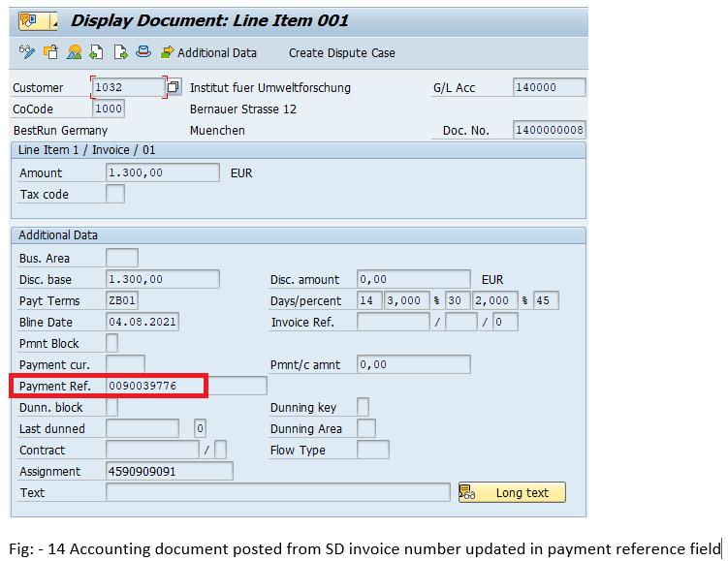The image size is (728, 561).
Task: Click the Flow Type field
Action: (373, 451)
